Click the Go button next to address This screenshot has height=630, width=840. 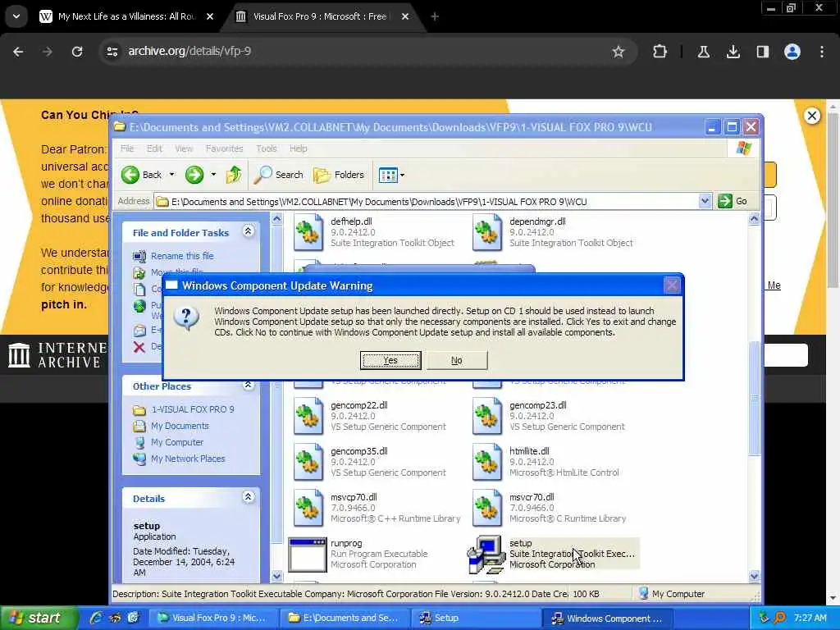(x=733, y=202)
